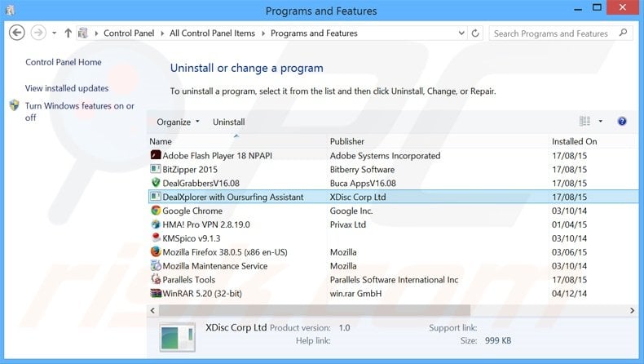The height and width of the screenshot is (364, 644).
Task: Click the horizontal scrollbar thumb
Action: [315, 310]
